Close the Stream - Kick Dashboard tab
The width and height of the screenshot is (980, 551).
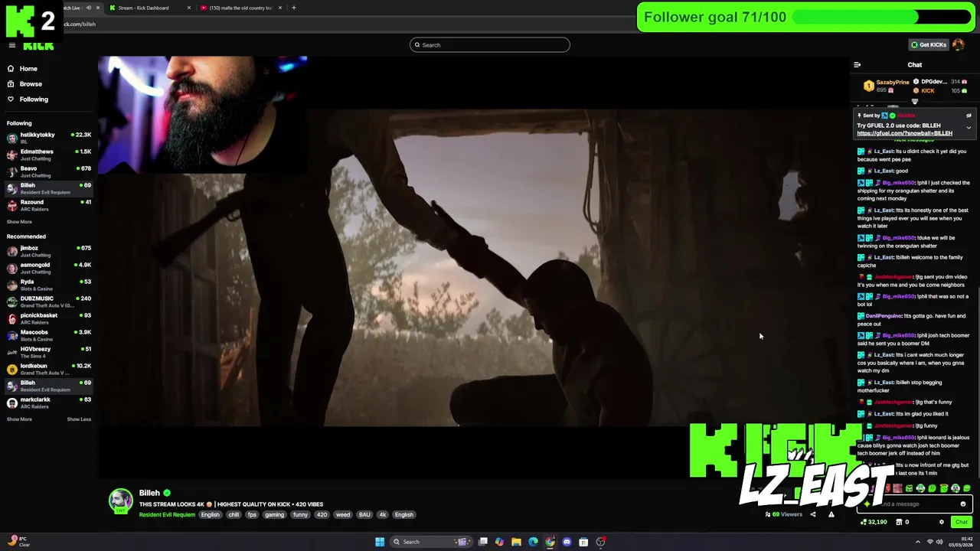(x=189, y=8)
